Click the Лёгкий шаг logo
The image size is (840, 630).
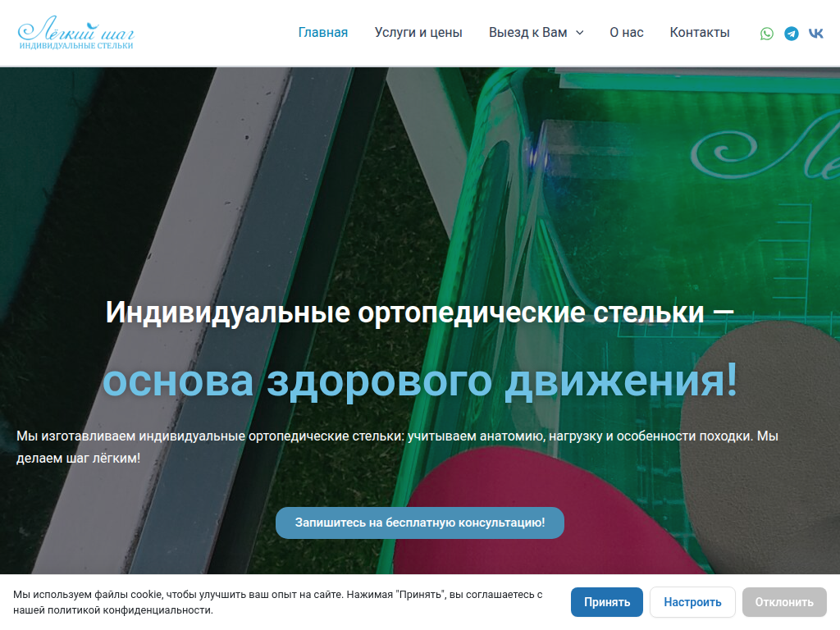[75, 33]
